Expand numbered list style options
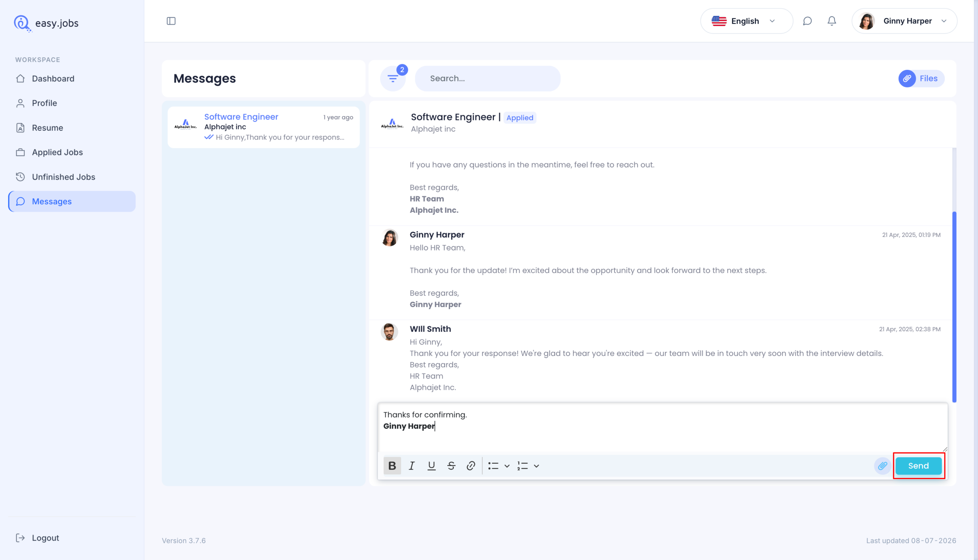The height and width of the screenshot is (560, 978). pos(536,466)
